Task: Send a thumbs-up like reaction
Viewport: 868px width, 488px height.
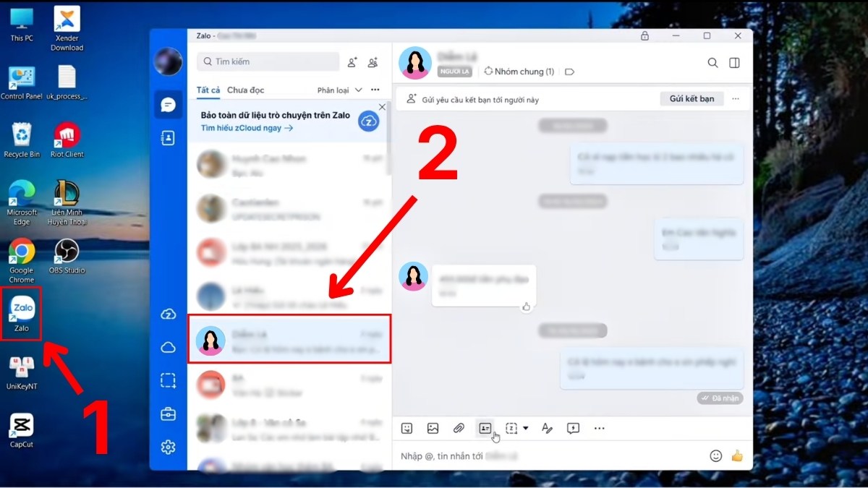Action: point(737,455)
